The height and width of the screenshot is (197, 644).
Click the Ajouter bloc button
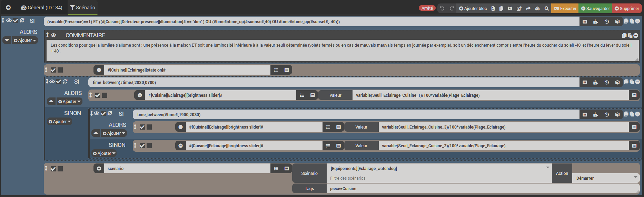click(x=473, y=8)
